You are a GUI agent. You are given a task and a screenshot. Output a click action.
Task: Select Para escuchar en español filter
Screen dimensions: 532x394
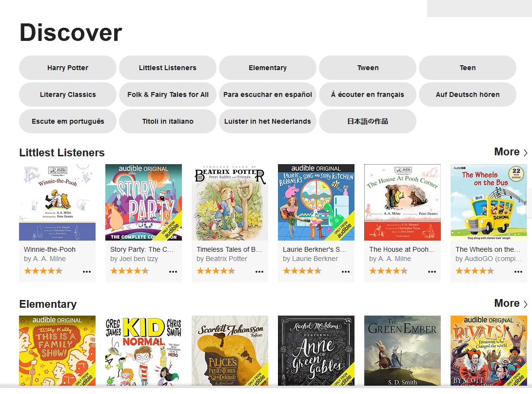[x=268, y=94]
